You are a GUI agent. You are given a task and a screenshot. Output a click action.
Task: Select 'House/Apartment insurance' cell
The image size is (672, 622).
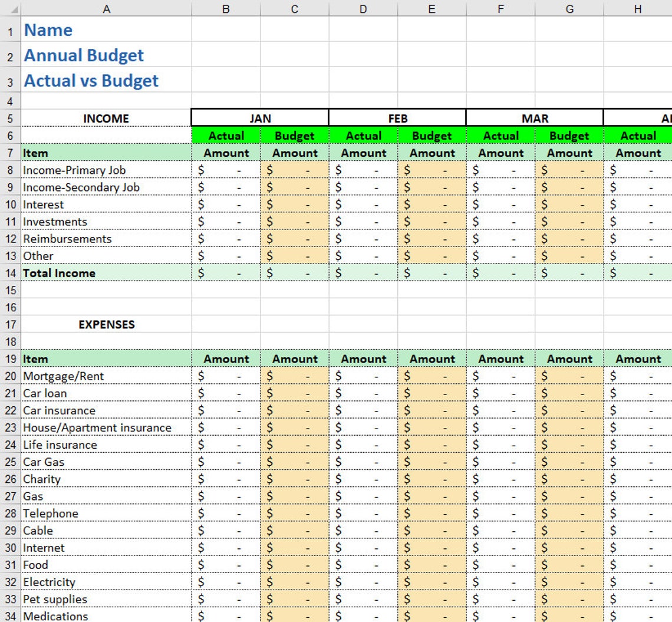click(x=106, y=427)
